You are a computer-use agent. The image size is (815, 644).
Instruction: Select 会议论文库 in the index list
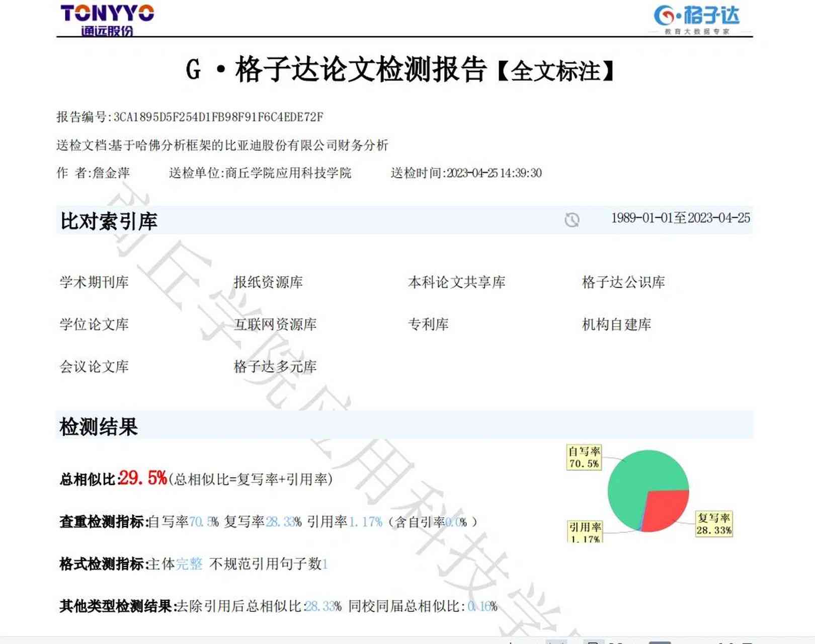tap(94, 367)
